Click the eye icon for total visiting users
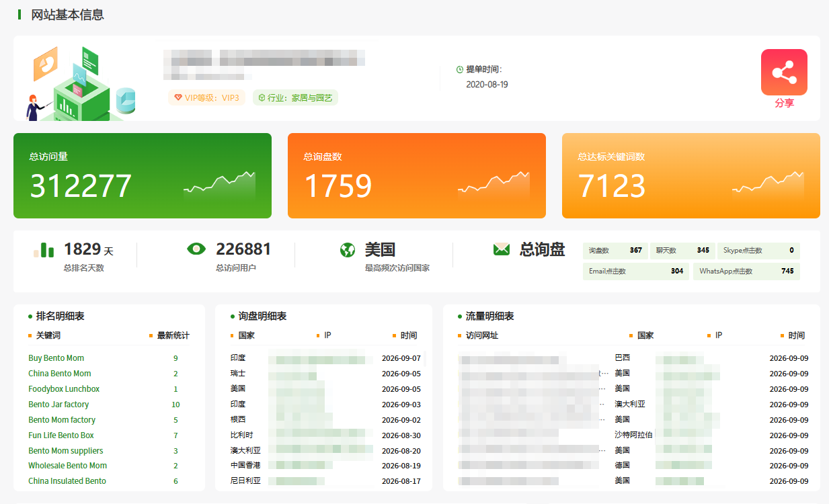 tap(196, 249)
